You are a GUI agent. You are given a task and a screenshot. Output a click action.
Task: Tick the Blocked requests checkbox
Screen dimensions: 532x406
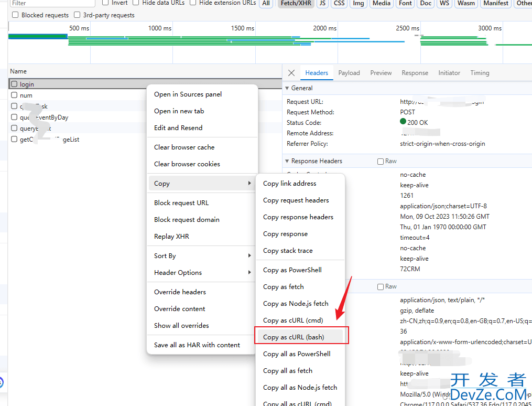[15, 15]
